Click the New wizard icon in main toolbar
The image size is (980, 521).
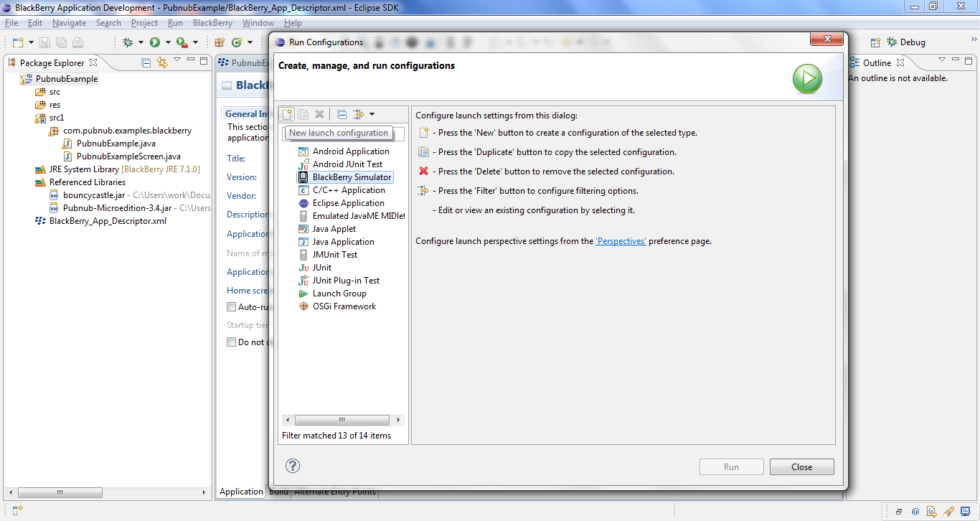click(17, 42)
